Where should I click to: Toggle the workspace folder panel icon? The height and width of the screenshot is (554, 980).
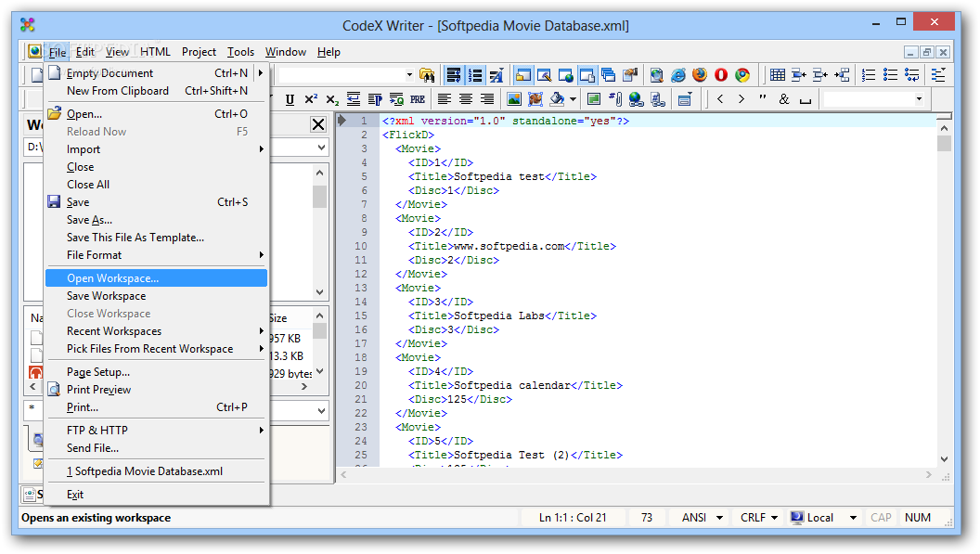click(x=523, y=76)
